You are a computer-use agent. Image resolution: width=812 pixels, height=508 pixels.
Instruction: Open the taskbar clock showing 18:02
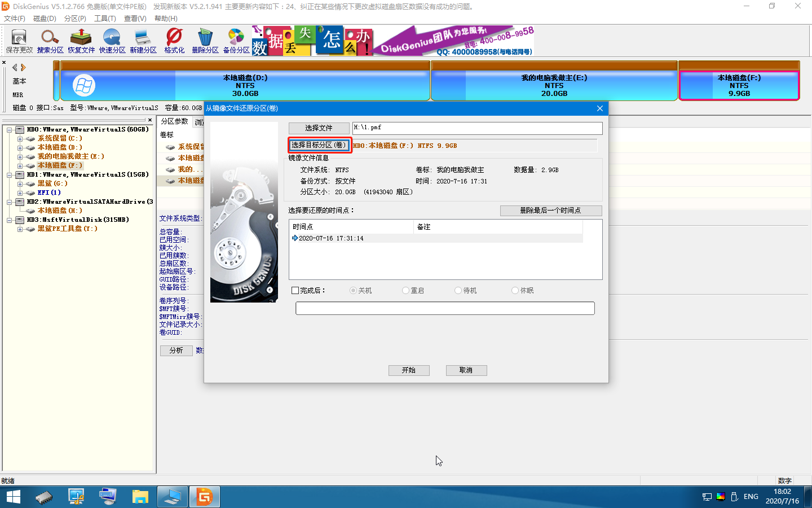(x=782, y=497)
